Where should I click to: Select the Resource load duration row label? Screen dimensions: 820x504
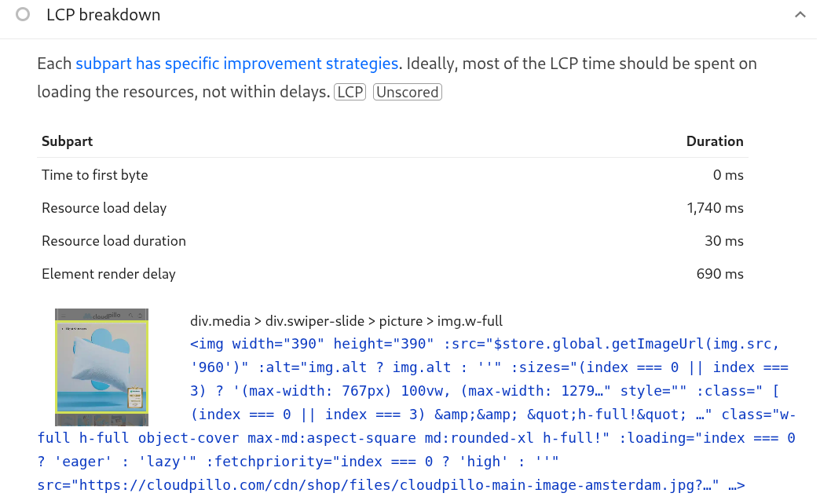pyautogui.click(x=114, y=241)
